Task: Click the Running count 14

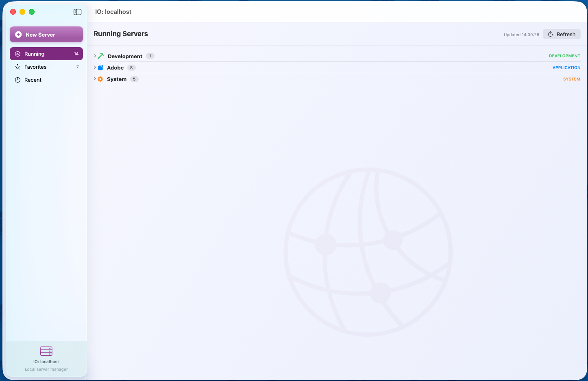Action: tap(76, 54)
